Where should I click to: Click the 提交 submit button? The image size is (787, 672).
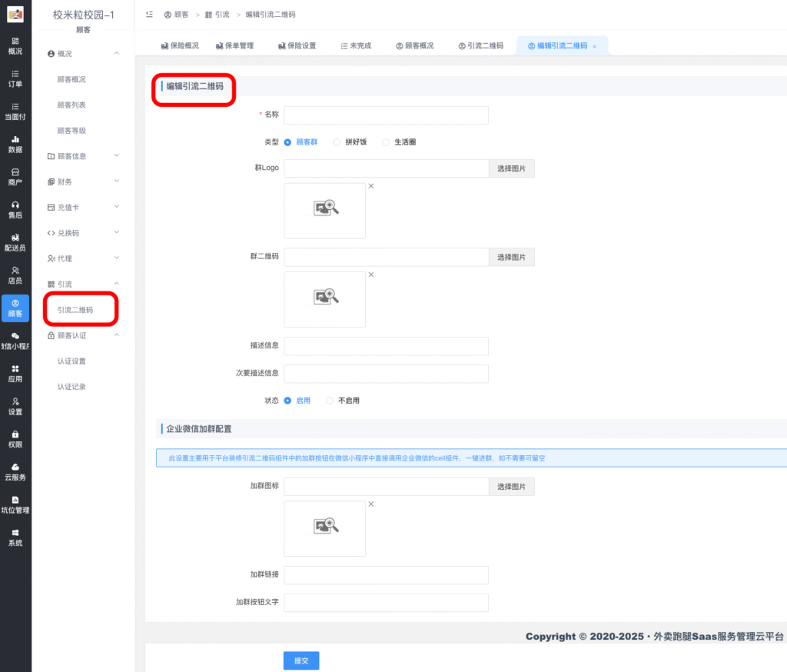[301, 660]
